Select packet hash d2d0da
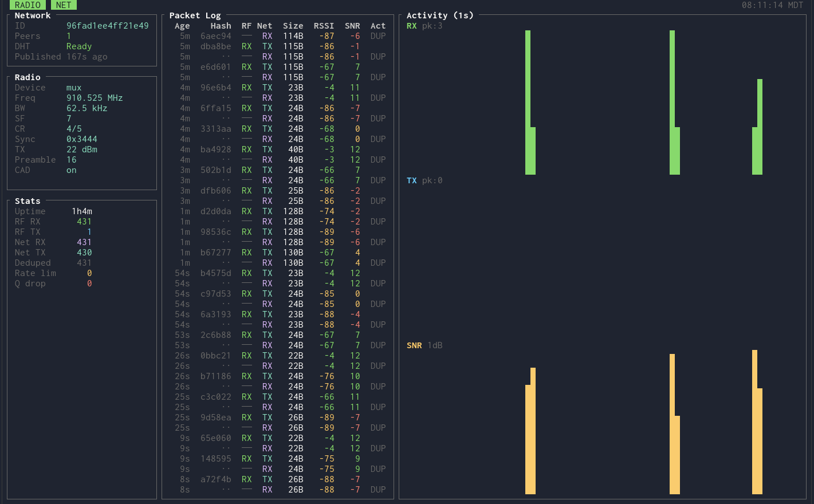Image resolution: width=814 pixels, height=504 pixels. point(216,211)
